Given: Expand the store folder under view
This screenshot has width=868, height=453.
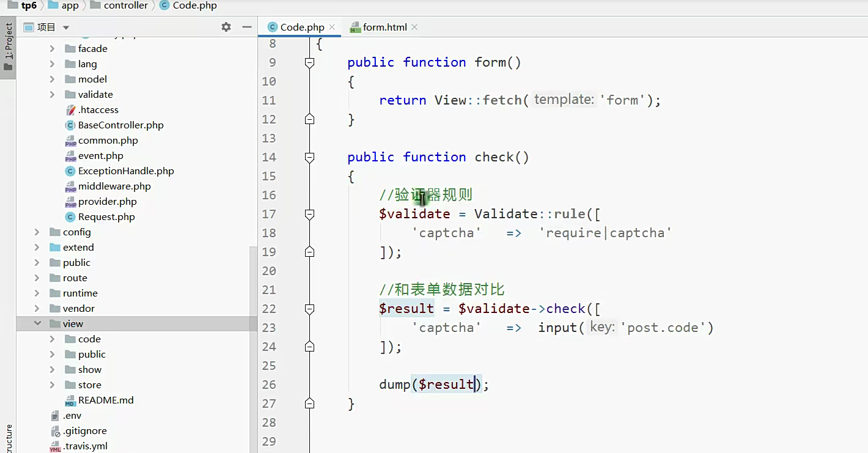Looking at the screenshot, I should coord(53,385).
